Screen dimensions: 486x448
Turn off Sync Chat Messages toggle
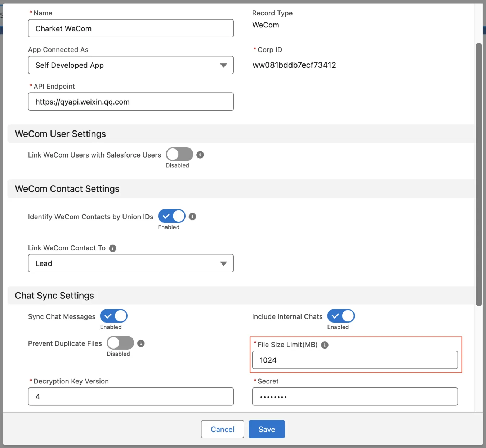[x=114, y=316]
